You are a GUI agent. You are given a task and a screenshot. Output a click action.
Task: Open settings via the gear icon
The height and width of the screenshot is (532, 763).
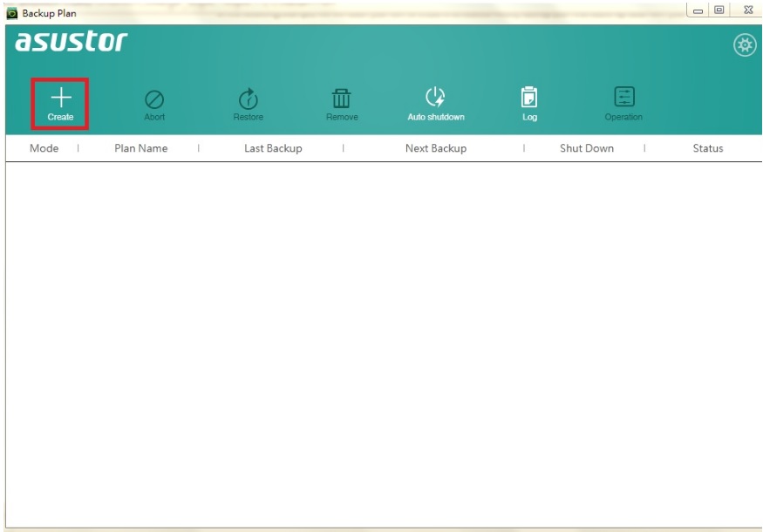click(745, 45)
